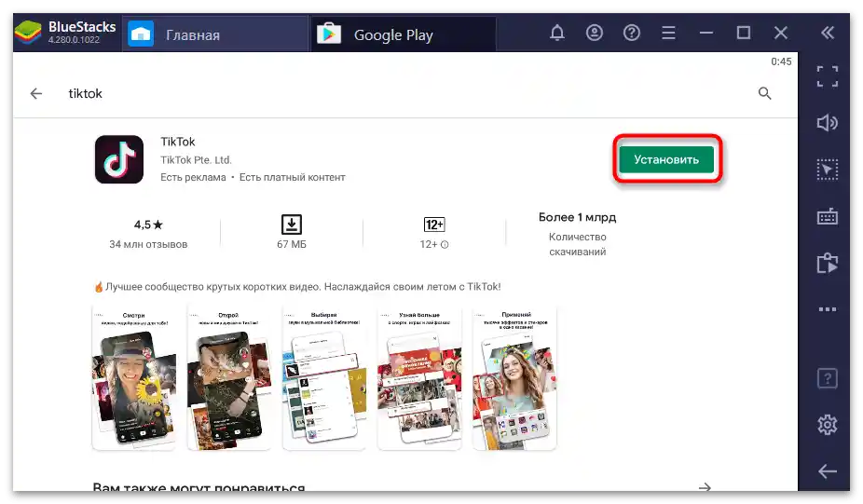The image size is (863, 504).
Task: Show more sidebar tools (three dots)
Action: 828,309
